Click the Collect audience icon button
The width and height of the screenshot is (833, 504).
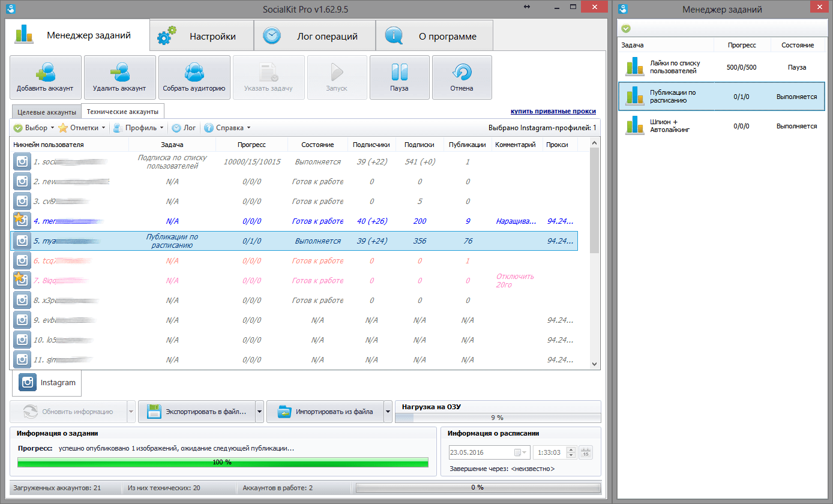(x=194, y=77)
